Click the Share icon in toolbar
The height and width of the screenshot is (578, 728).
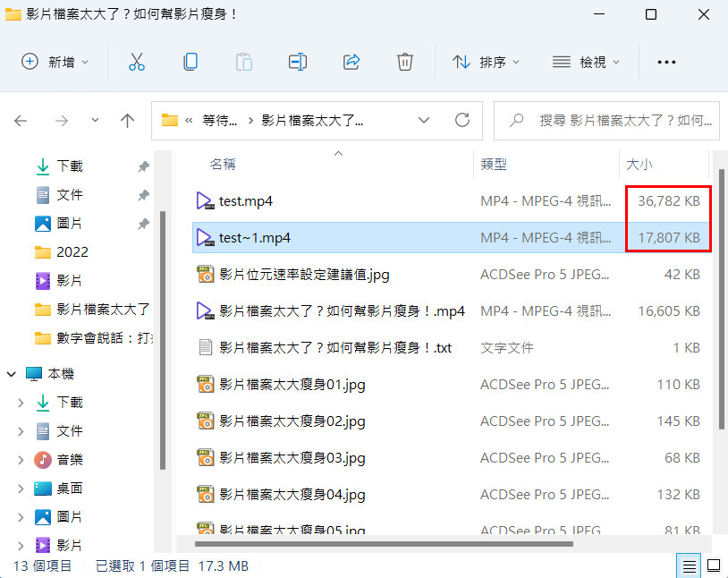351,62
